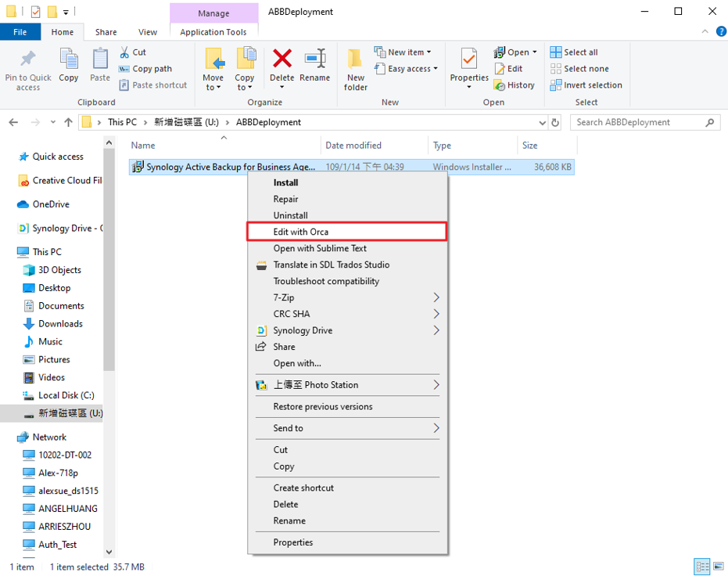Click Select none in ribbon
The image size is (728, 576).
(579, 69)
